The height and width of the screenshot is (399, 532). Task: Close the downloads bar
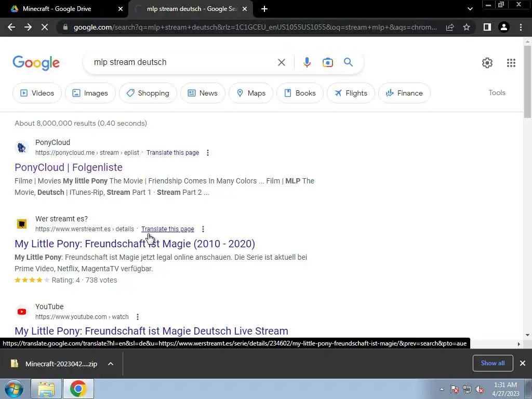tap(523, 363)
